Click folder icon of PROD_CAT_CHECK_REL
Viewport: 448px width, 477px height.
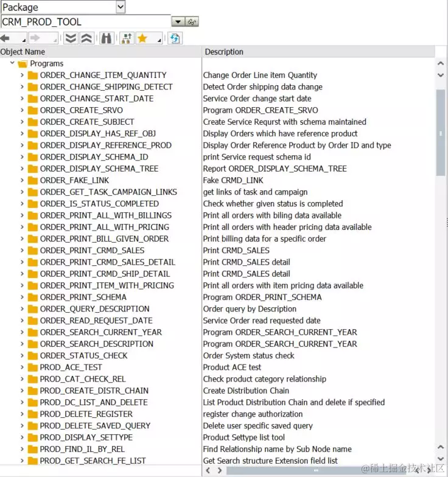33,379
